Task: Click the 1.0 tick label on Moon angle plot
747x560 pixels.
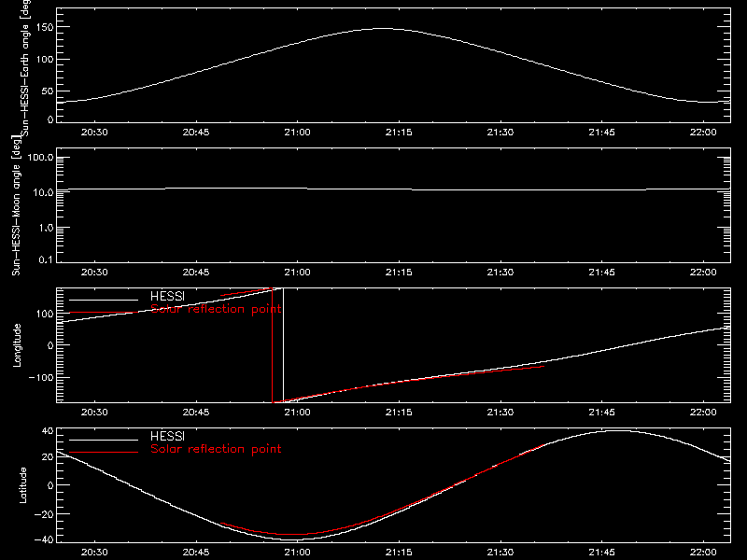Action: [x=46, y=228]
